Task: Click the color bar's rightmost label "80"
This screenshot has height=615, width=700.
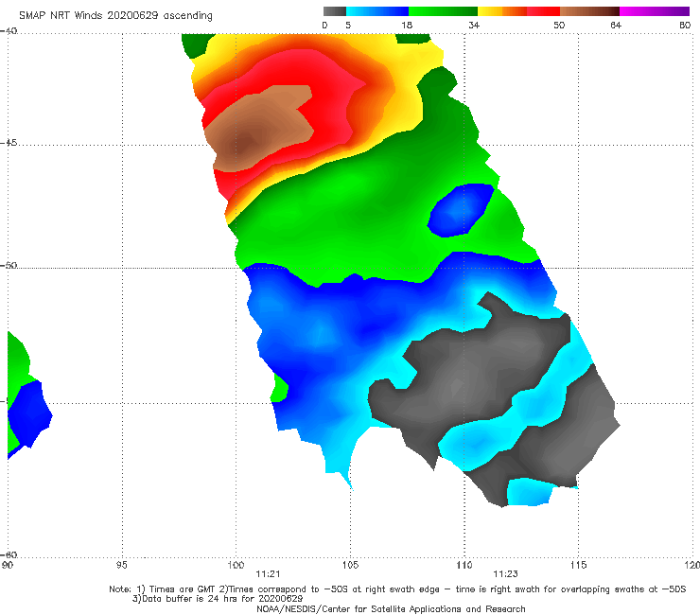Action: tap(685, 25)
